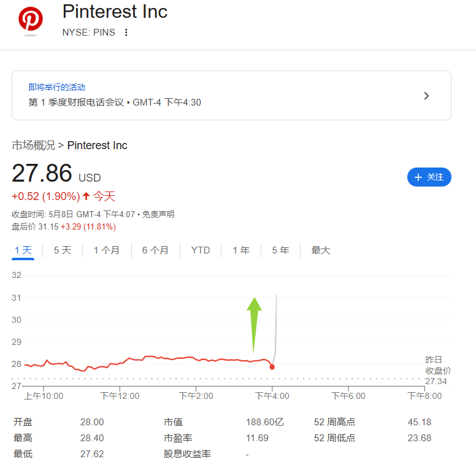
Task: Select the 1 天 chart range tab
Action: [x=23, y=250]
